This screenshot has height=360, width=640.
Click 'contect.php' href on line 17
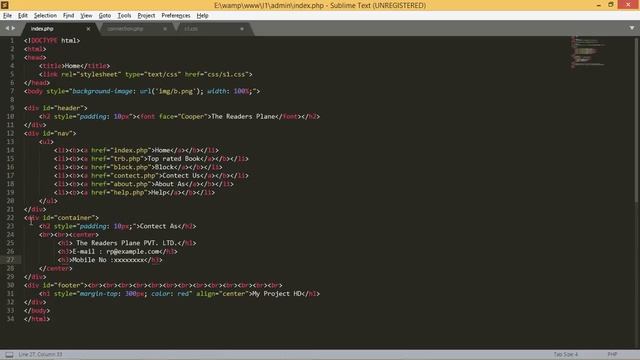coord(134,176)
